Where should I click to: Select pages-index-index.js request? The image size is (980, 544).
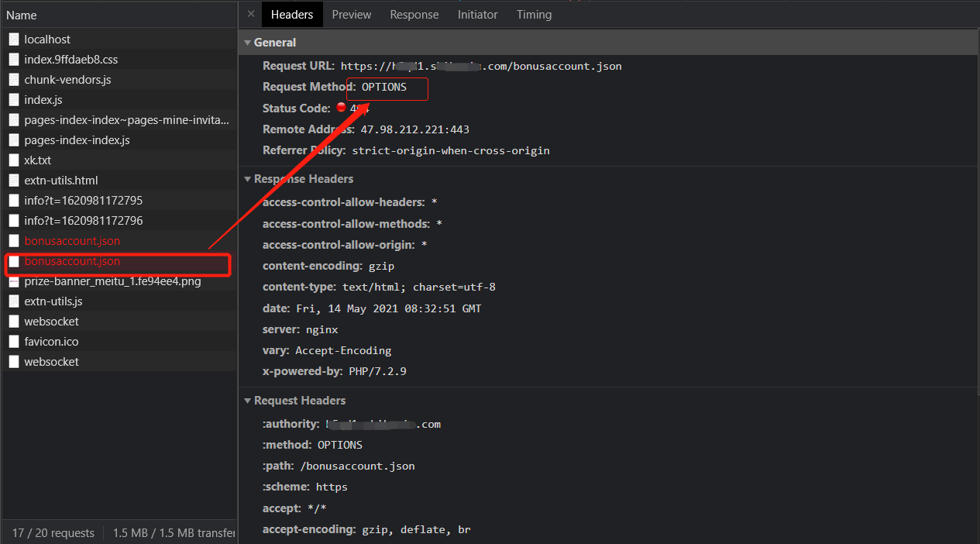[x=119, y=140]
